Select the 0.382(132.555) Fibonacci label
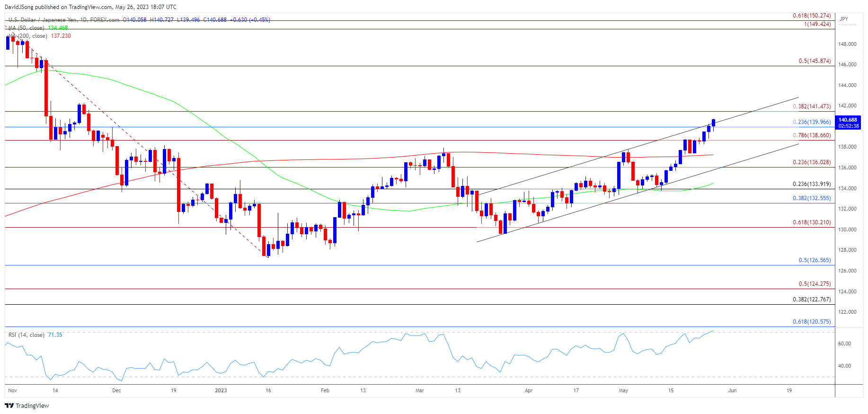 click(x=812, y=198)
